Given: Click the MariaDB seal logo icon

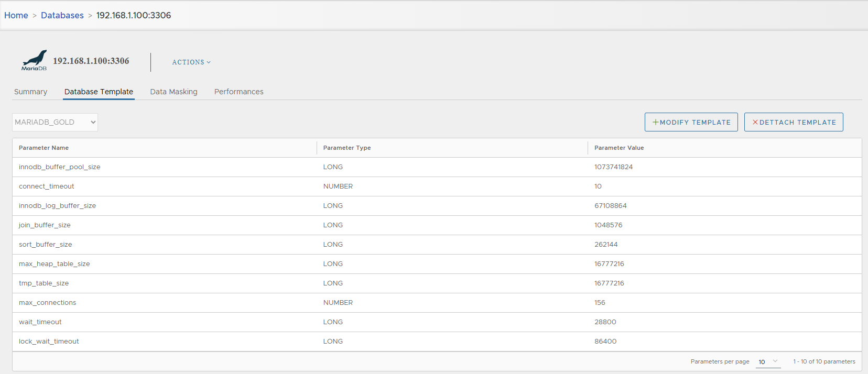Looking at the screenshot, I should pyautogui.click(x=34, y=60).
